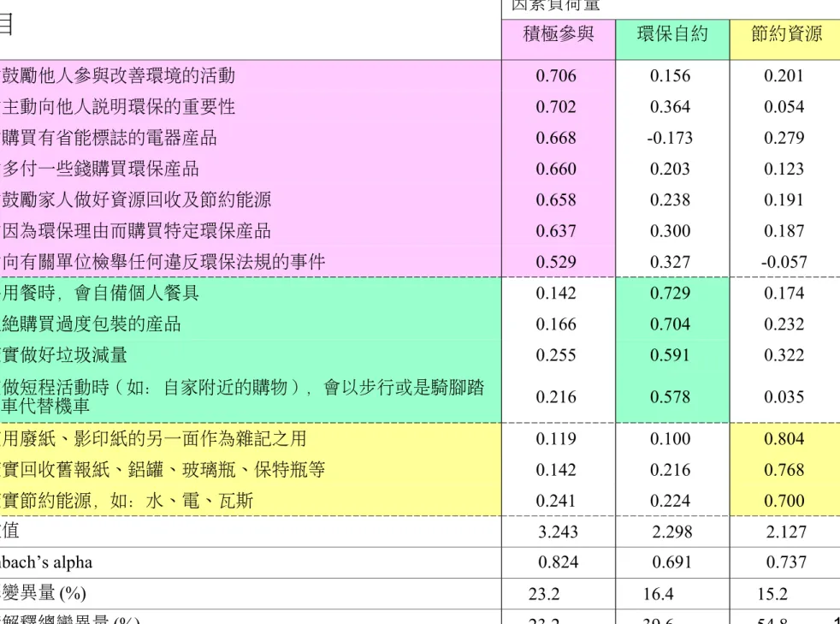Click the negative value -0.173
Image resolution: width=840 pixels, height=624 pixels.
tap(670, 138)
